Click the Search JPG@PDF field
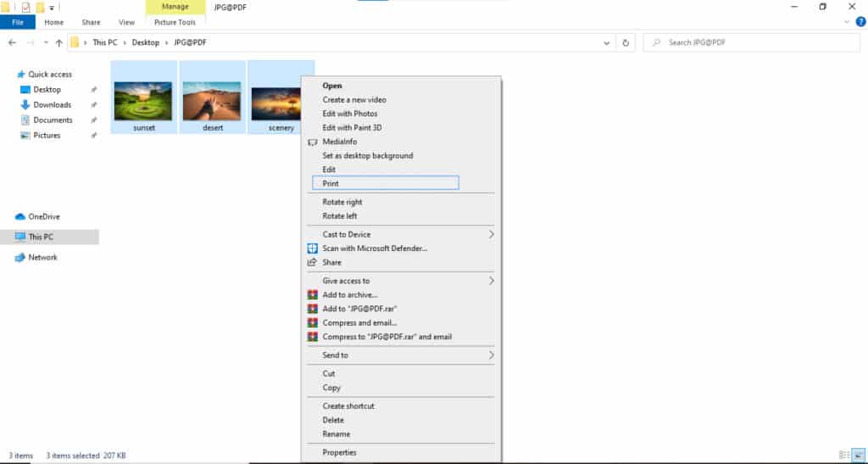This screenshot has width=868, height=464. click(752, 42)
